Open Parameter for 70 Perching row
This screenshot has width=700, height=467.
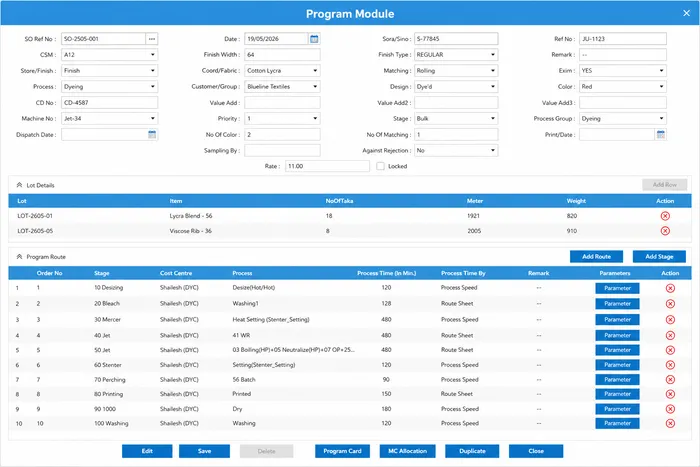[x=617, y=379]
